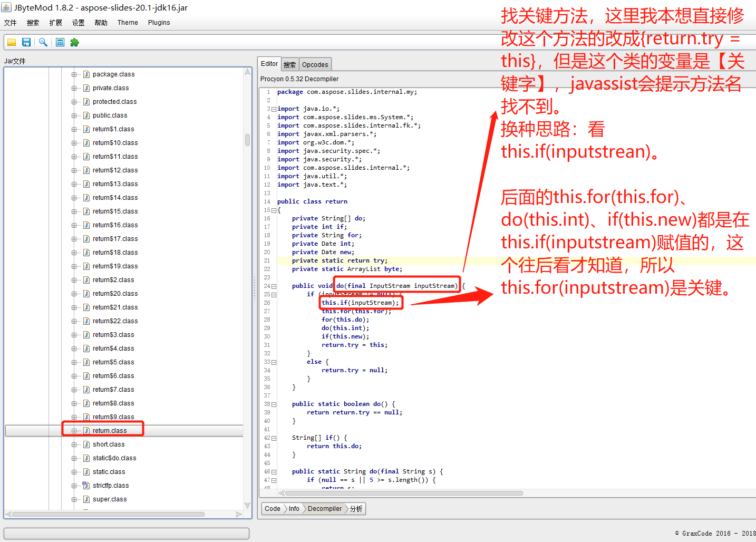Click the green puzzle plugin icon

pos(74,42)
